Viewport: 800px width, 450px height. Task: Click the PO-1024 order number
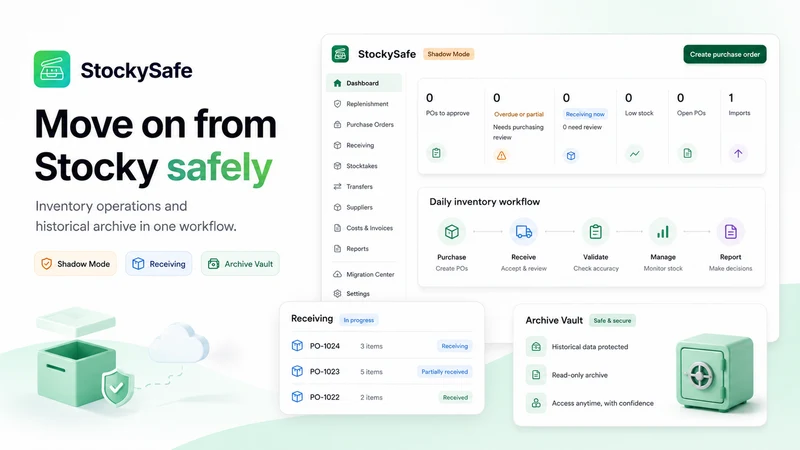point(324,346)
